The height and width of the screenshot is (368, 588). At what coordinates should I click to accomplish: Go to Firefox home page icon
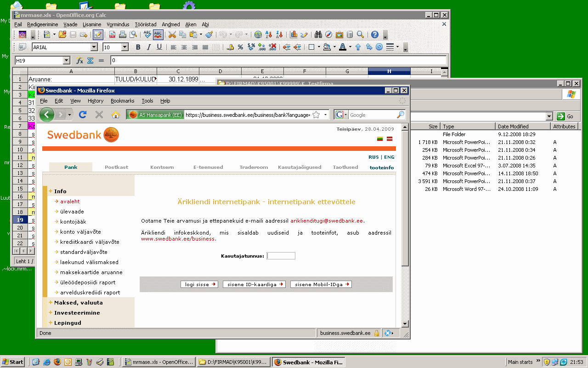115,115
